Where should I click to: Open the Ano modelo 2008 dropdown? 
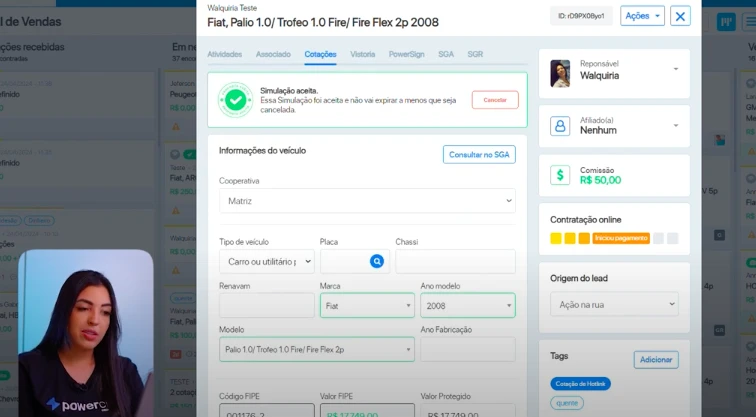[468, 306]
